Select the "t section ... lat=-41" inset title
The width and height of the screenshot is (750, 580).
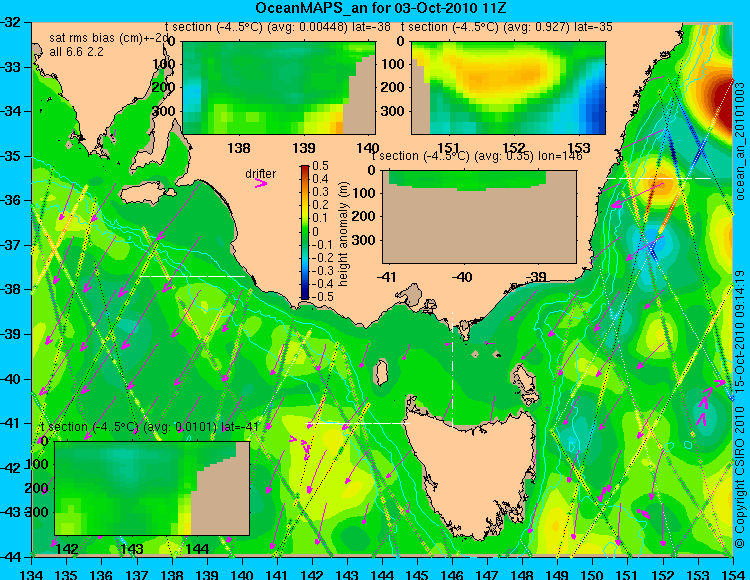coord(149,427)
